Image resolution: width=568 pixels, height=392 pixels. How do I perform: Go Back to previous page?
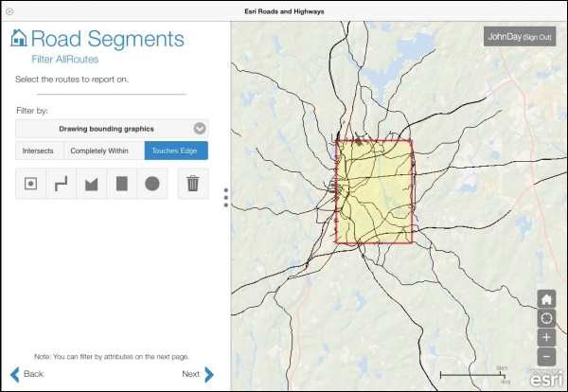coord(27,374)
